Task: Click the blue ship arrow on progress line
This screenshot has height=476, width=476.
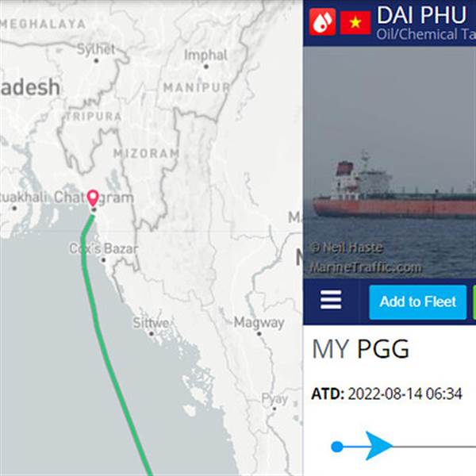Action: [379, 446]
